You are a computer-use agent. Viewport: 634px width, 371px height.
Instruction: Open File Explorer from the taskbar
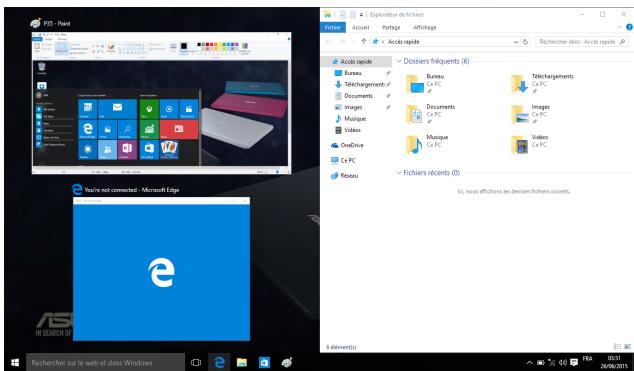pyautogui.click(x=242, y=363)
